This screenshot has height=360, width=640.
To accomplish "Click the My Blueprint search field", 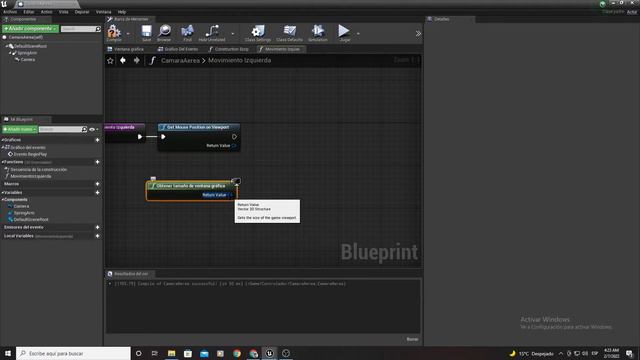I will (63, 129).
